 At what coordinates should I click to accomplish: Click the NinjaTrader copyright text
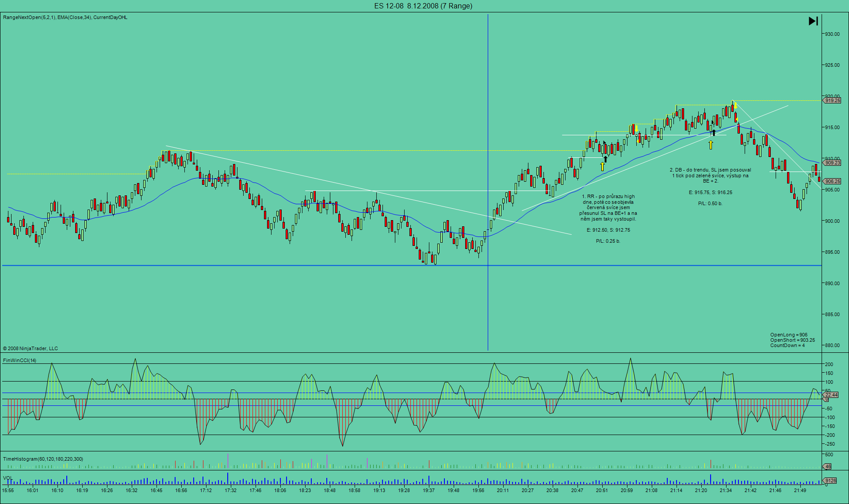click(x=31, y=348)
